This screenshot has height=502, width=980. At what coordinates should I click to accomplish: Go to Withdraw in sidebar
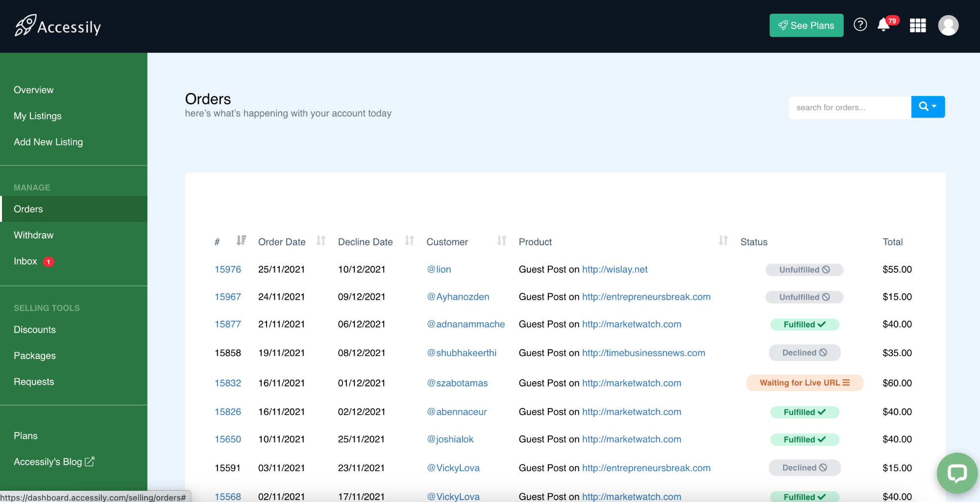coord(34,235)
